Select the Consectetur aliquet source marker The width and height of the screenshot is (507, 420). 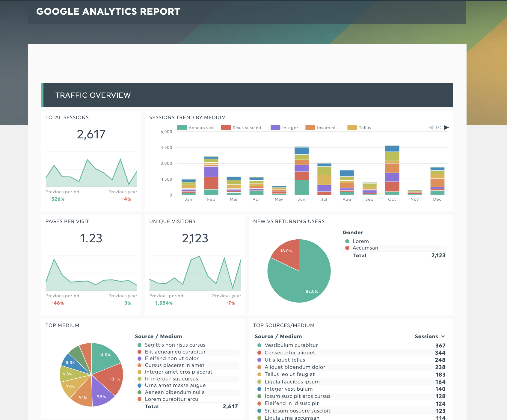(x=259, y=353)
